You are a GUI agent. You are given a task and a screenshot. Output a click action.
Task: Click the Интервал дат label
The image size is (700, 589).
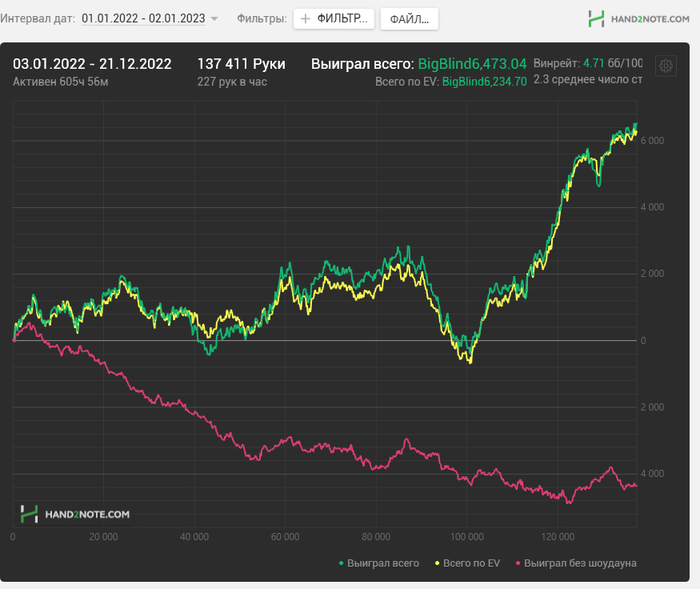[38, 19]
